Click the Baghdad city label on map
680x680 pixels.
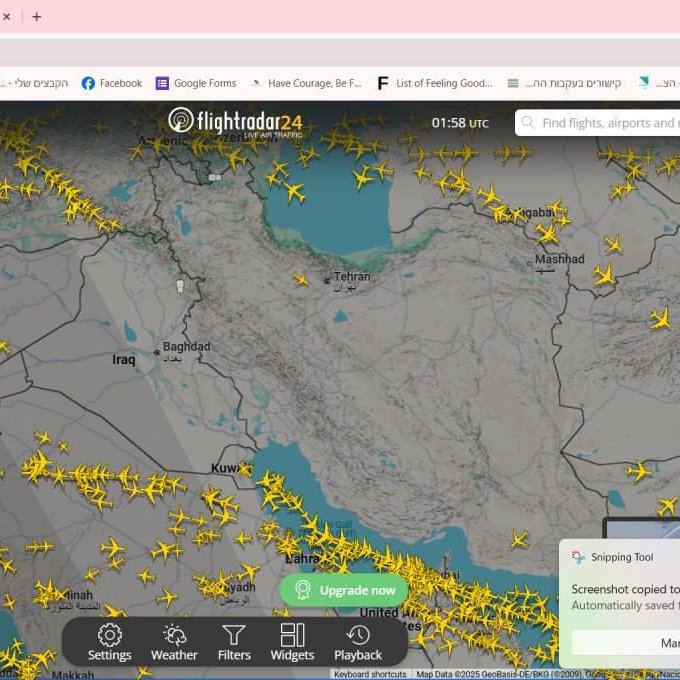[x=187, y=347]
